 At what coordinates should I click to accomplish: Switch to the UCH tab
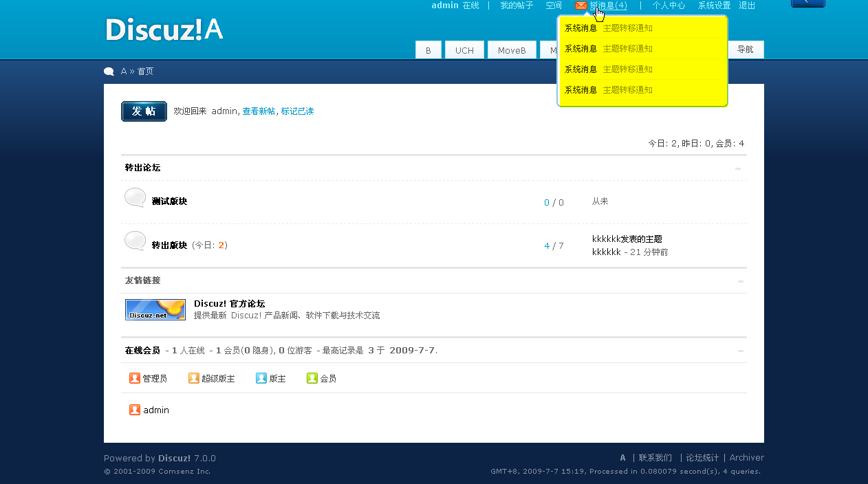[464, 50]
